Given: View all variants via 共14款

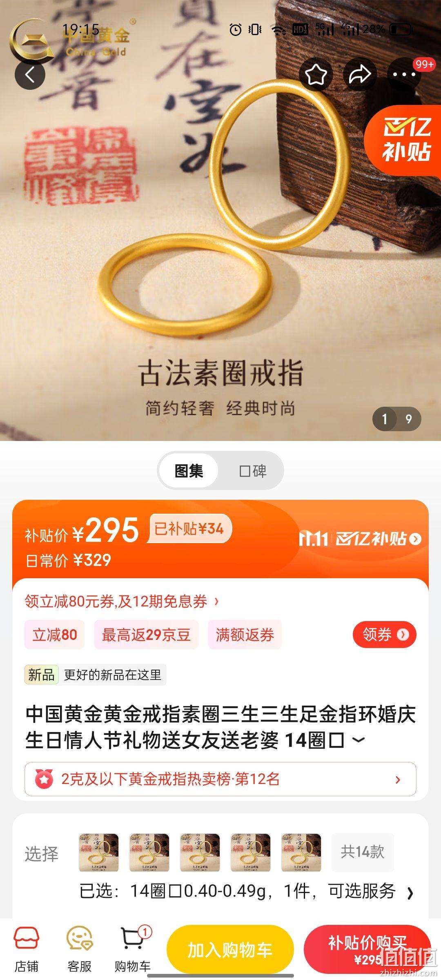Looking at the screenshot, I should [363, 852].
